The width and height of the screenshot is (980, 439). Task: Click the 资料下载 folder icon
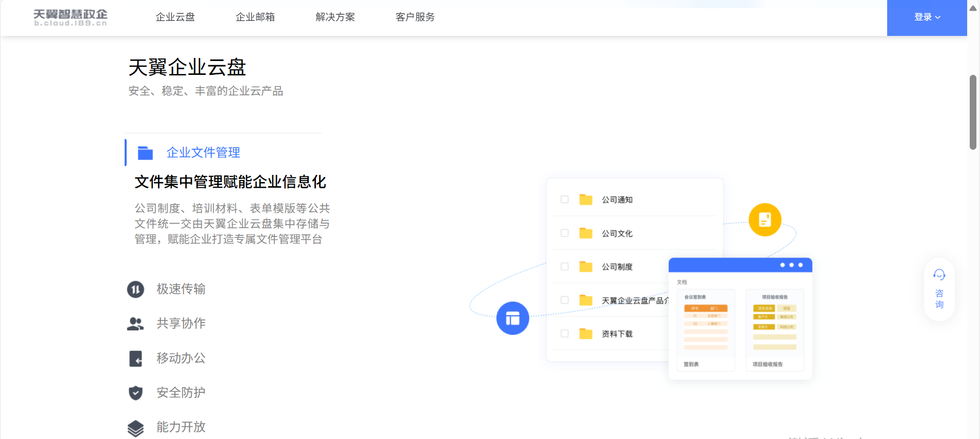pyautogui.click(x=586, y=333)
